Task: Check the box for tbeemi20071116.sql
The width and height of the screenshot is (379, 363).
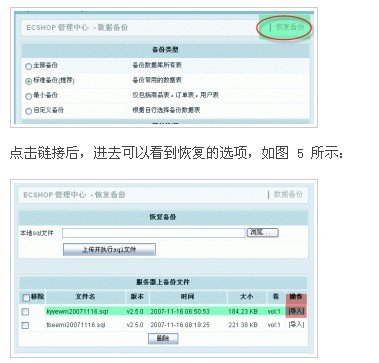Action: tap(25, 325)
